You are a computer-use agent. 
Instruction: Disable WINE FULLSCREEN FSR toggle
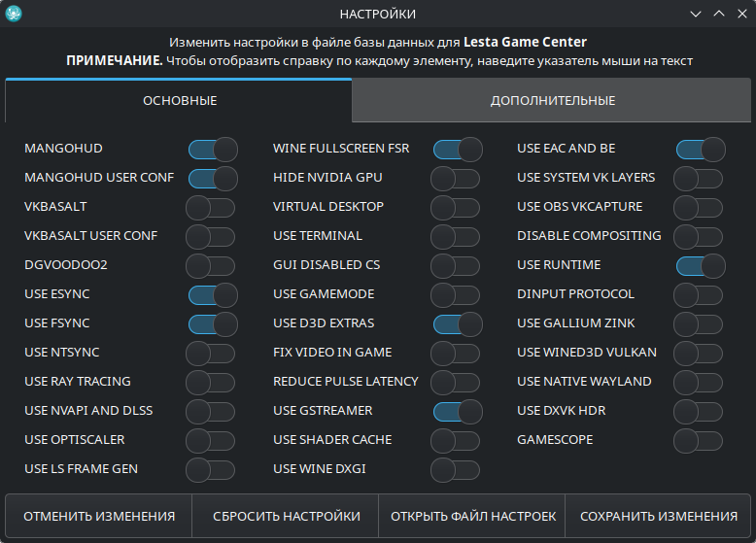[457, 149]
